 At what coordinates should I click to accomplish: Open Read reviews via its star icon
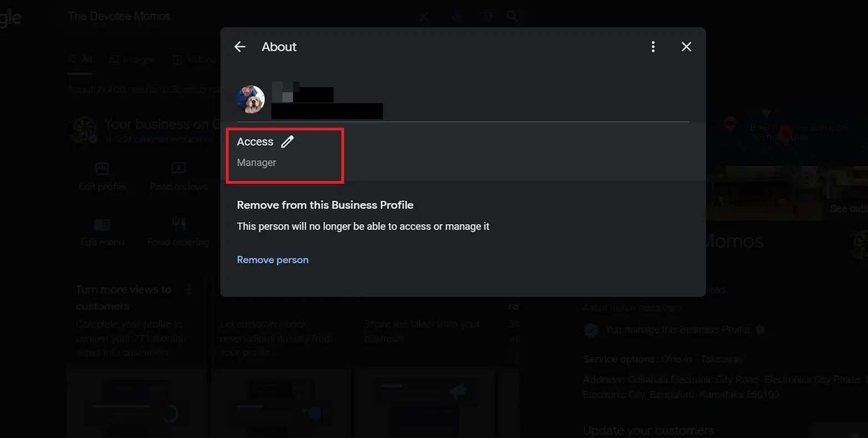(178, 167)
